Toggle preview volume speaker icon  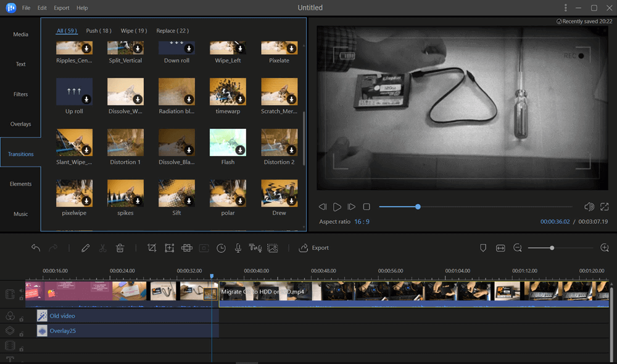click(x=589, y=207)
